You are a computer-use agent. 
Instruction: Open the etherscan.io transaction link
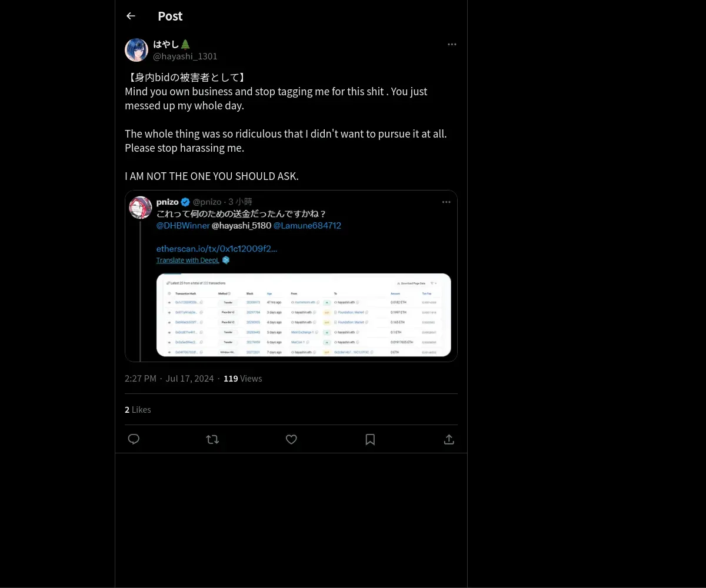point(217,249)
